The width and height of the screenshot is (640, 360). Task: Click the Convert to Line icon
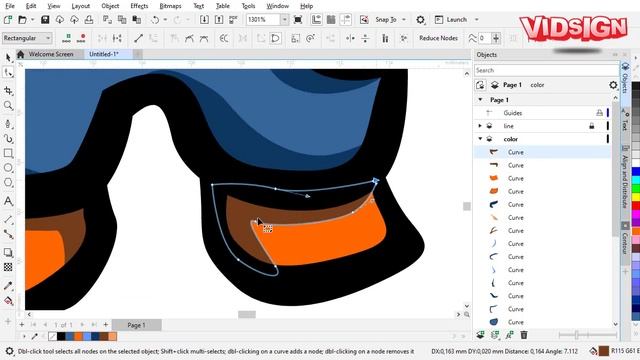point(138,38)
